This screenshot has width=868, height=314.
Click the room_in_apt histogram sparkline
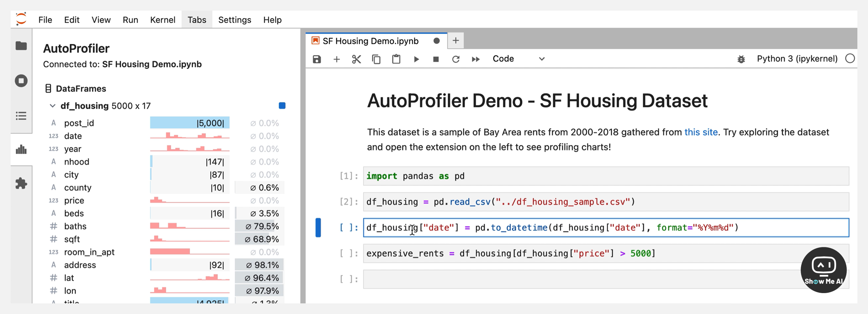tap(190, 252)
